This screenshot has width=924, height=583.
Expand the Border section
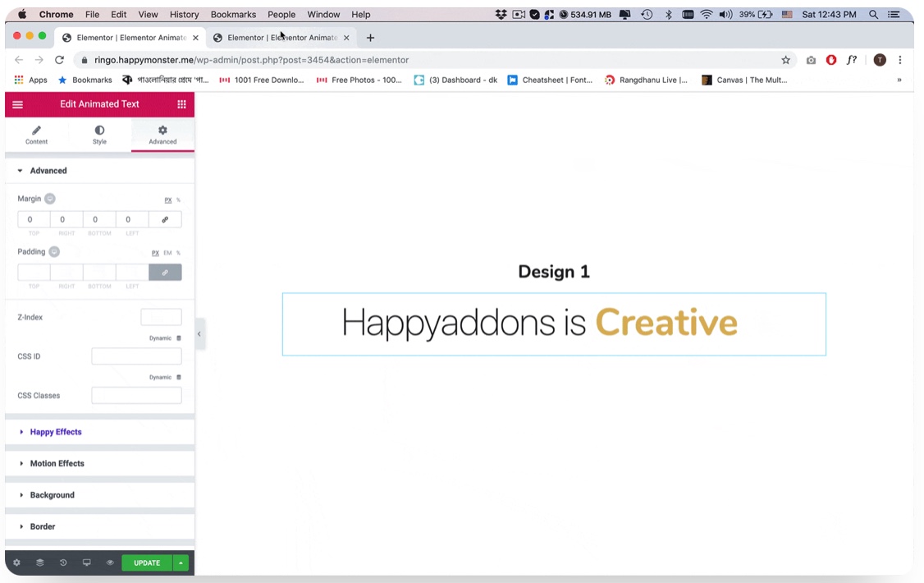click(99, 526)
